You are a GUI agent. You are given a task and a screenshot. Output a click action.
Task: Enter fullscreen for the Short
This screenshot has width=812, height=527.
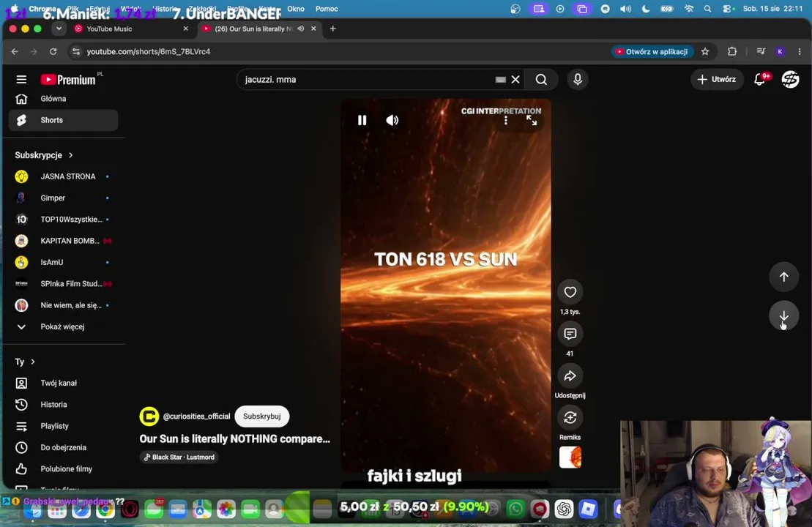[x=532, y=121]
